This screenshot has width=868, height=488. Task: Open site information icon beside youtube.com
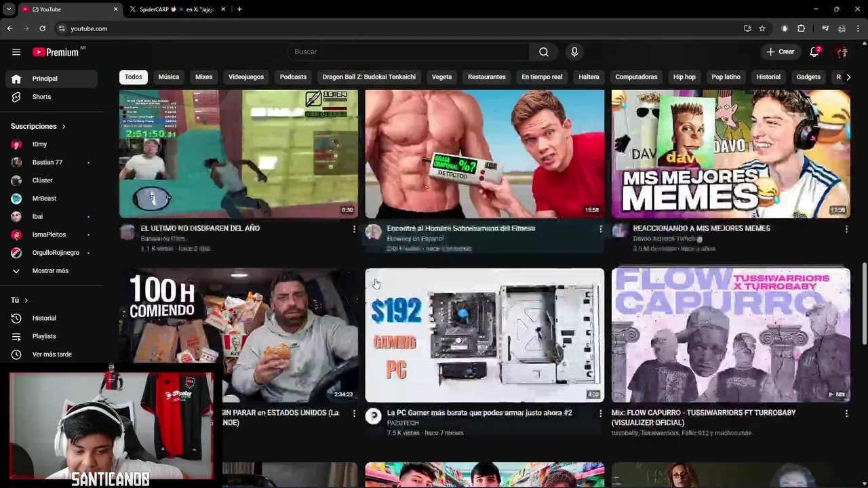(x=62, y=28)
